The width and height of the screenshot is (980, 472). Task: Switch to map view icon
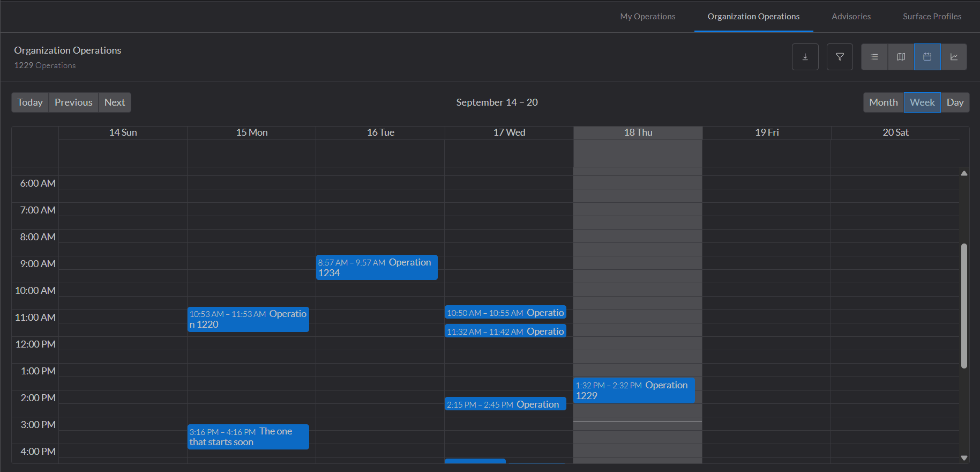[x=901, y=57]
